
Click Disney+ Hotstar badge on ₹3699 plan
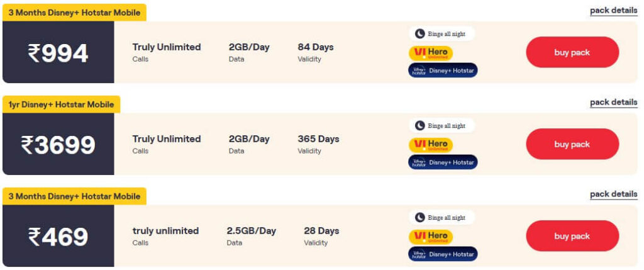tap(443, 162)
